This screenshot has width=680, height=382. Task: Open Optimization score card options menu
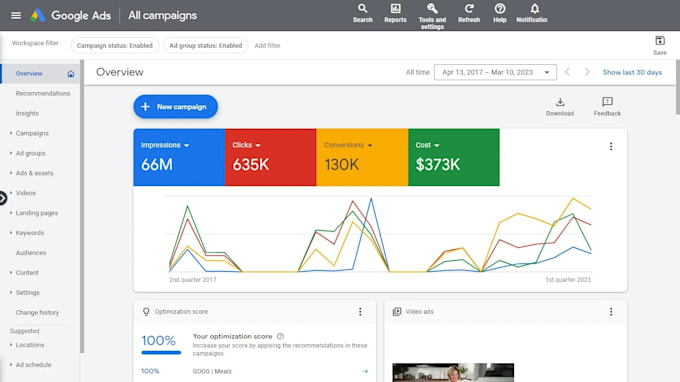[x=360, y=312]
